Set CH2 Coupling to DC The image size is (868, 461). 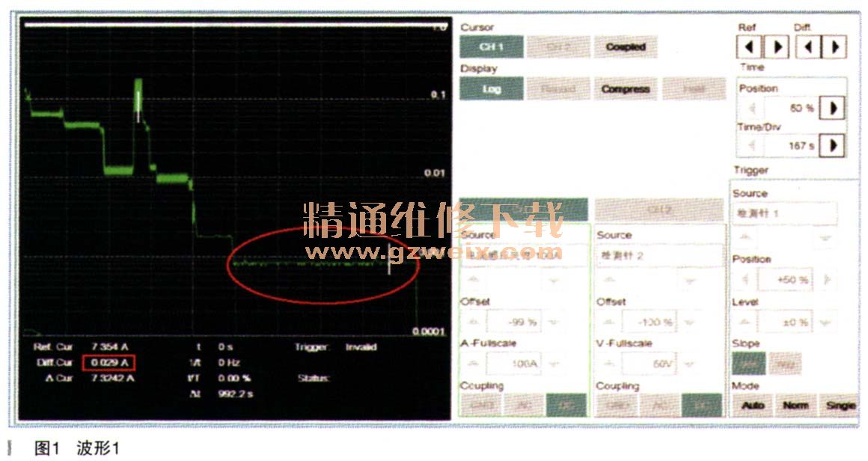tap(702, 405)
